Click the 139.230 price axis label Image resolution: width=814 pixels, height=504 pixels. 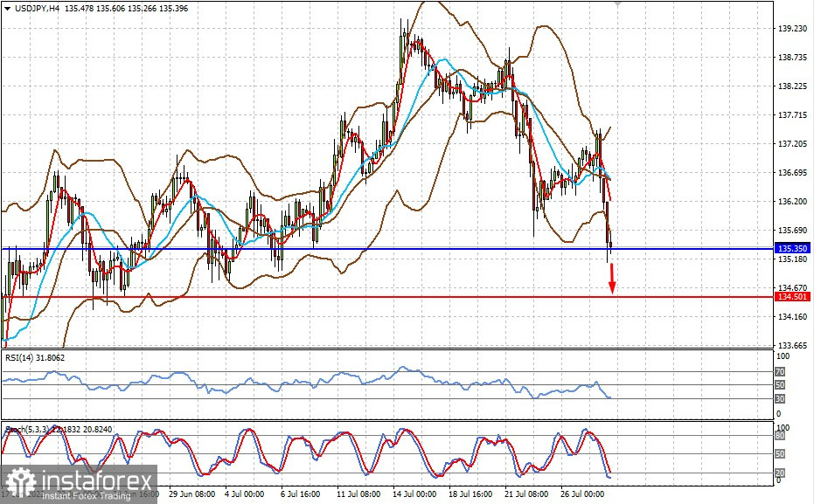[792, 29]
